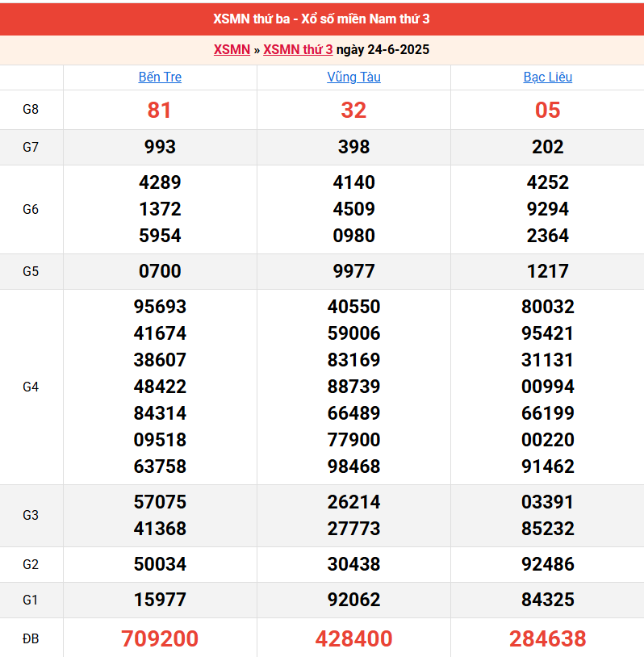Select the G4 row label
The height and width of the screenshot is (657, 644).
31,387
